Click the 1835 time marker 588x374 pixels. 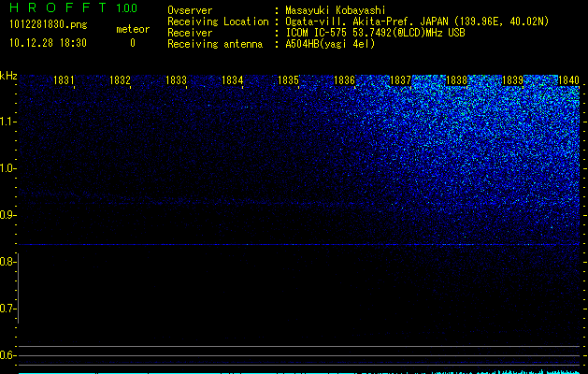coord(288,79)
